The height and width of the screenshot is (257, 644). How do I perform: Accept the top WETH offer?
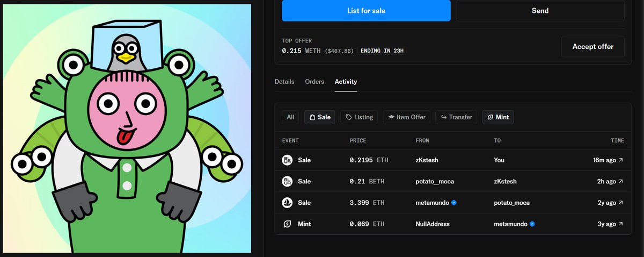593,47
